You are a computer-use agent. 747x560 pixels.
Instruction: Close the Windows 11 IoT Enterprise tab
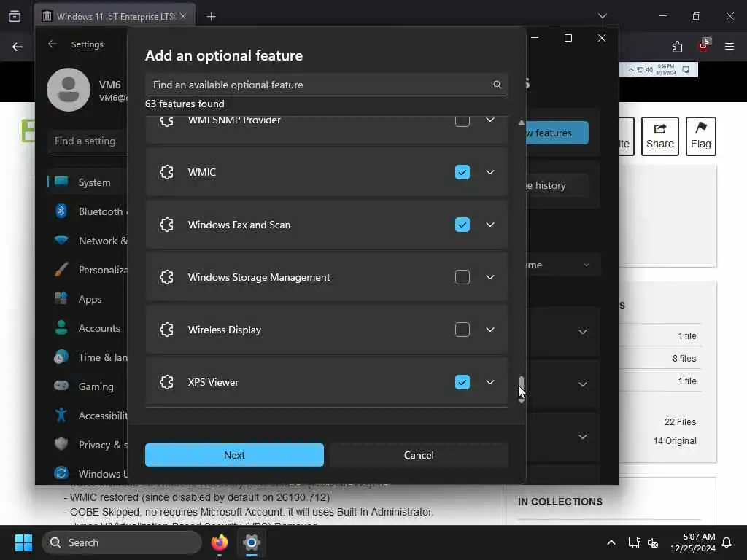pos(183,16)
